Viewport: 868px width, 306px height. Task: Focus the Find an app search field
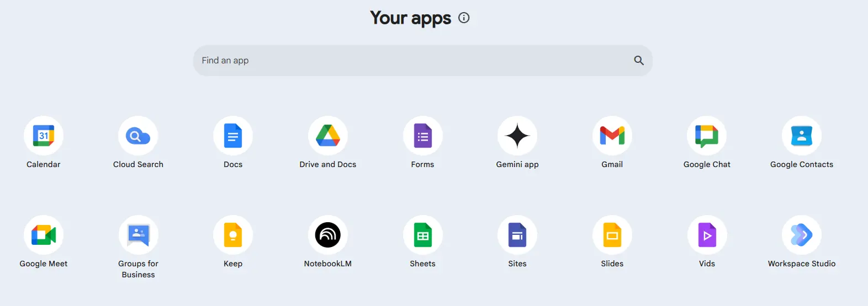(x=423, y=61)
